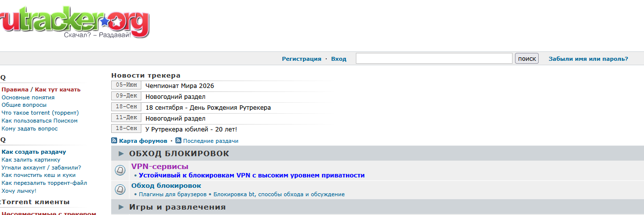Open Как тут качать link
644x215 pixels.
click(x=57, y=89)
